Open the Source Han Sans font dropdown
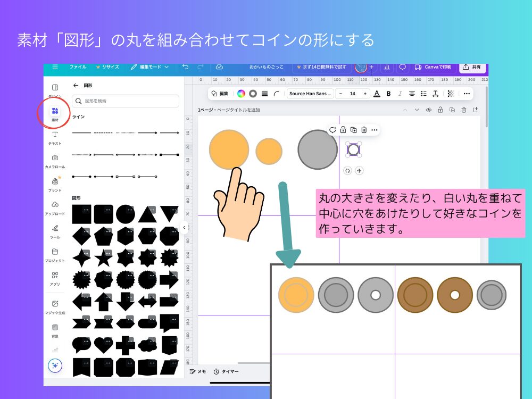The height and width of the screenshot is (399, 532). pos(310,94)
